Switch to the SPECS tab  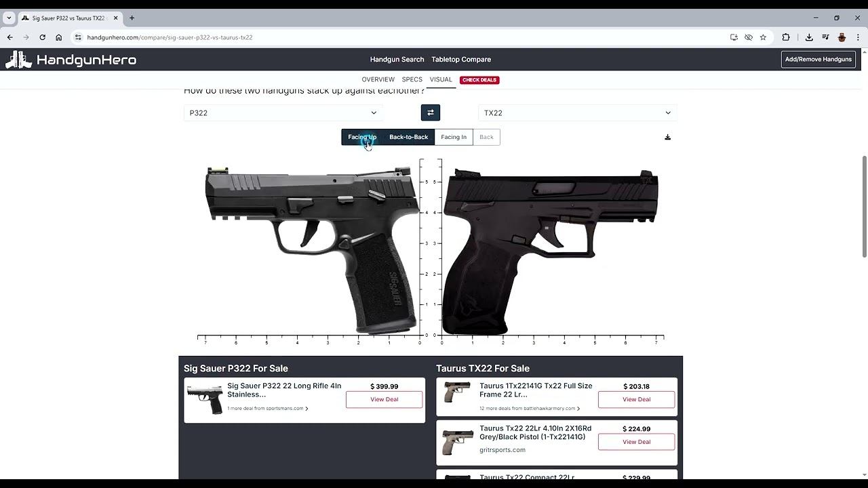point(412,79)
